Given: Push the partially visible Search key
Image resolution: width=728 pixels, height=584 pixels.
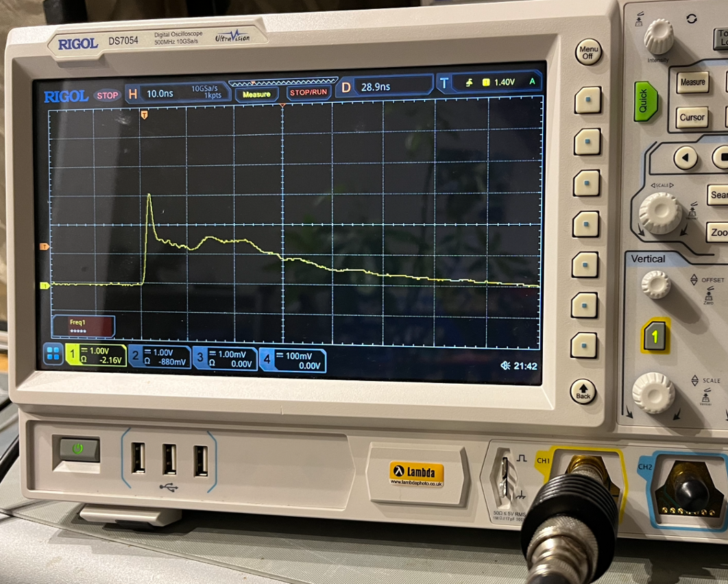Looking at the screenshot, I should pos(717,195).
